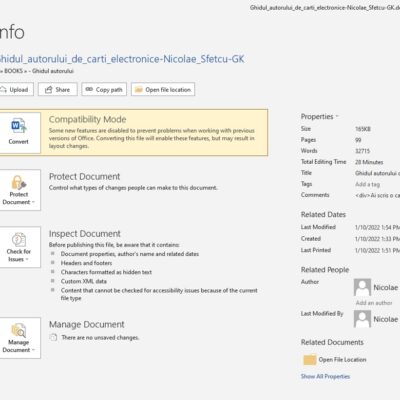Viewport: 400px width, 400px height.
Task: Click the Pages value 99
Action: click(x=358, y=140)
